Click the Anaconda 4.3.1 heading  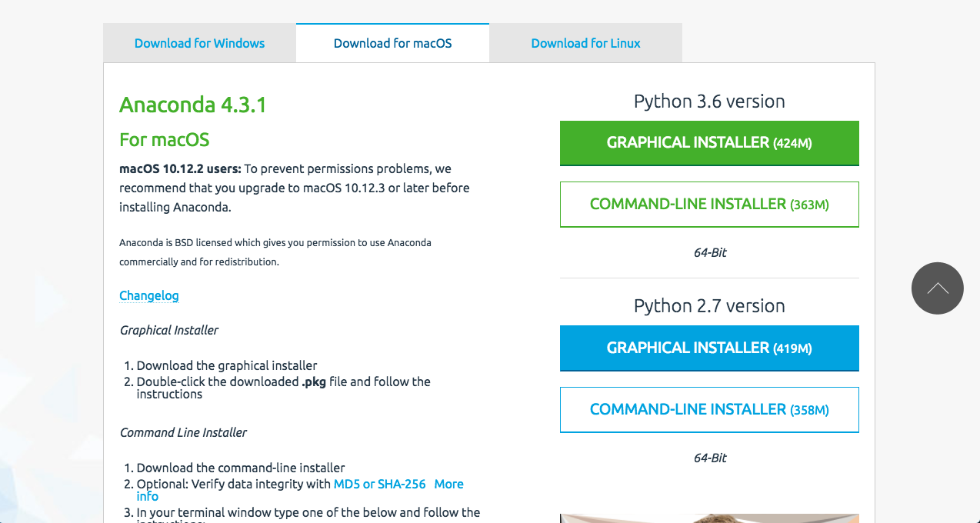pyautogui.click(x=193, y=105)
